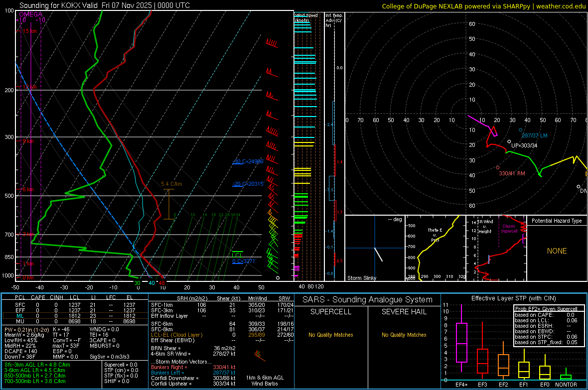Click the Inf. Temp. Adv. panel header
588x390 pixels.
334,20
